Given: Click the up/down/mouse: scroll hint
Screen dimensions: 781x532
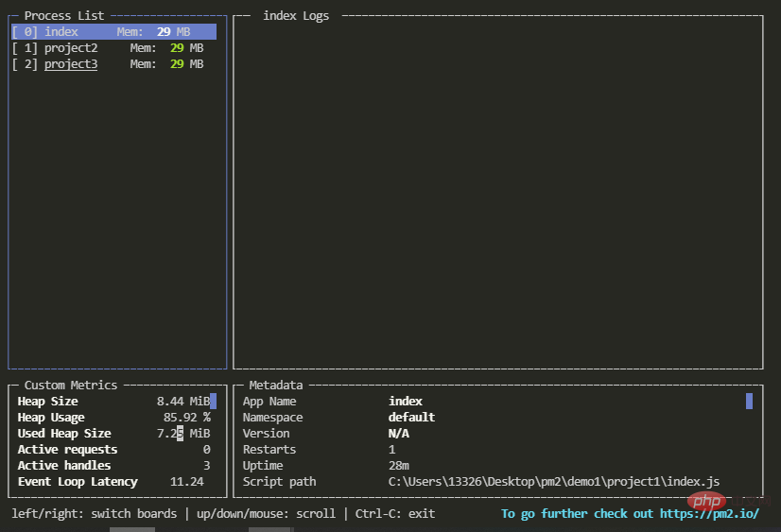Looking at the screenshot, I should click(x=266, y=514).
